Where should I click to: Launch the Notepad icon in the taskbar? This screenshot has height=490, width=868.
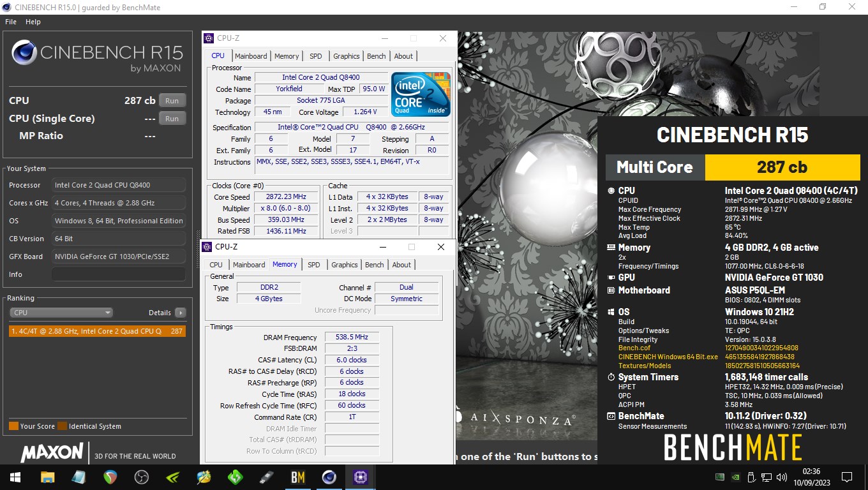tap(79, 477)
